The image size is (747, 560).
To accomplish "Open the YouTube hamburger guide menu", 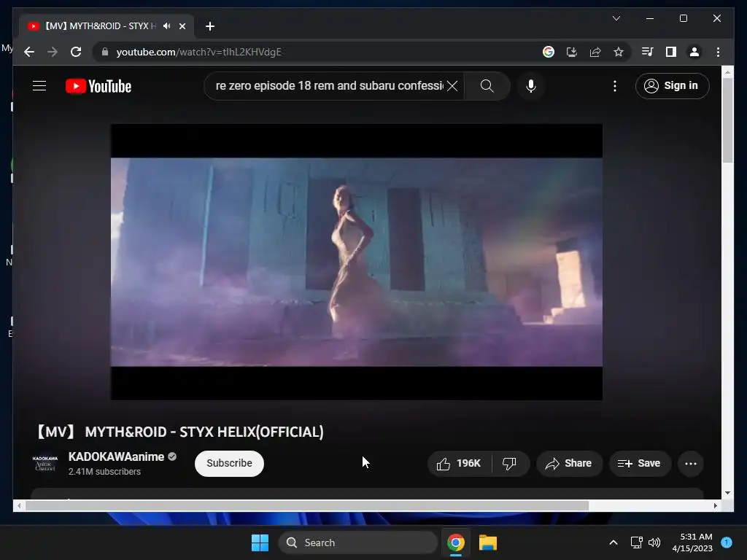I will click(x=39, y=86).
